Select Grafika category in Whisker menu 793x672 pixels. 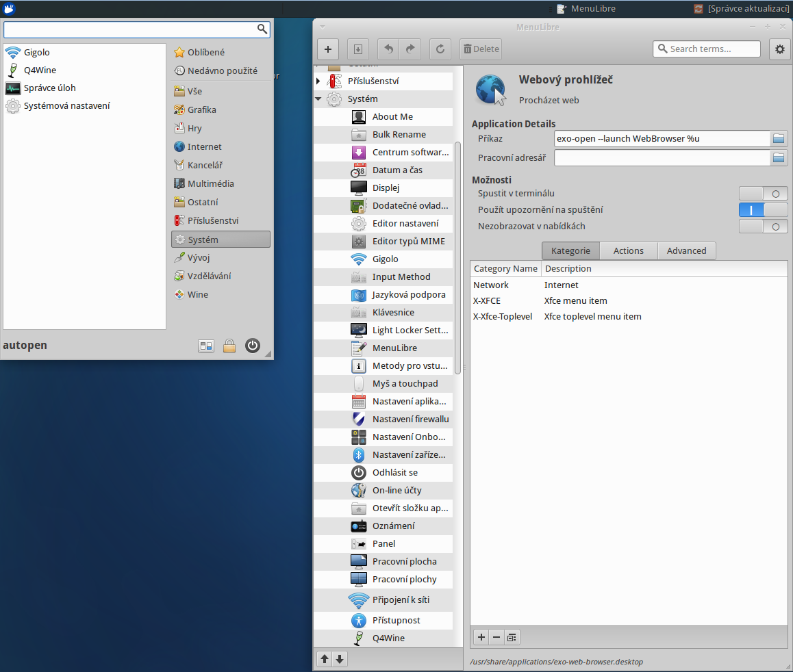click(x=221, y=109)
